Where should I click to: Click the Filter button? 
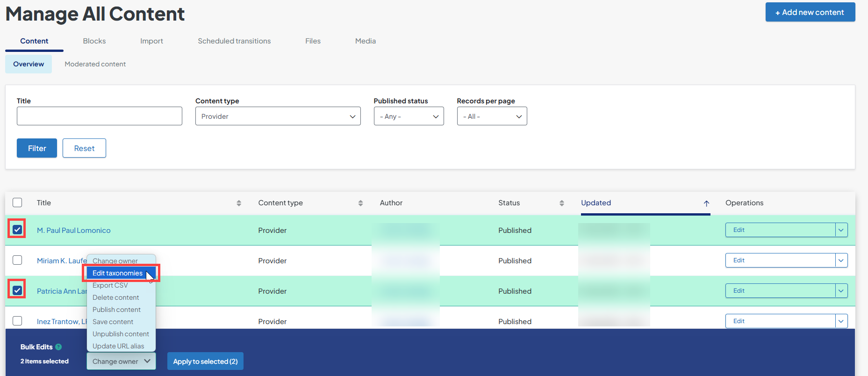tap(37, 148)
